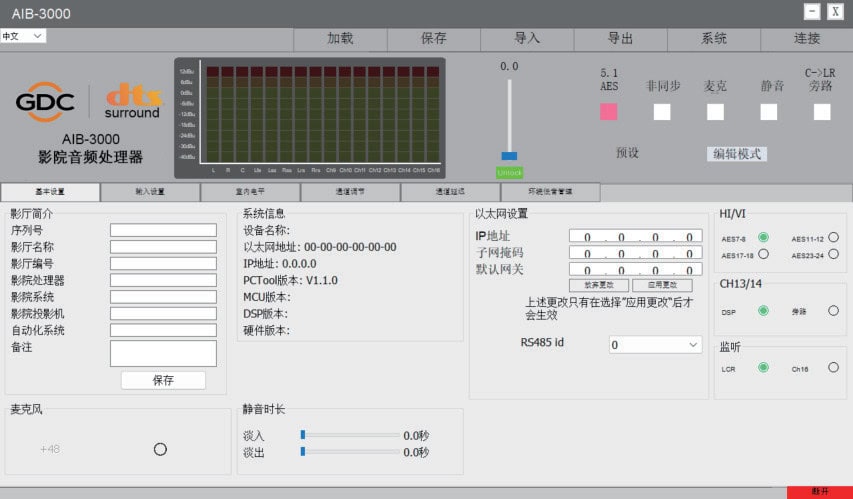Open the 系统 (System) menu
853x499 pixels.
tap(714, 39)
